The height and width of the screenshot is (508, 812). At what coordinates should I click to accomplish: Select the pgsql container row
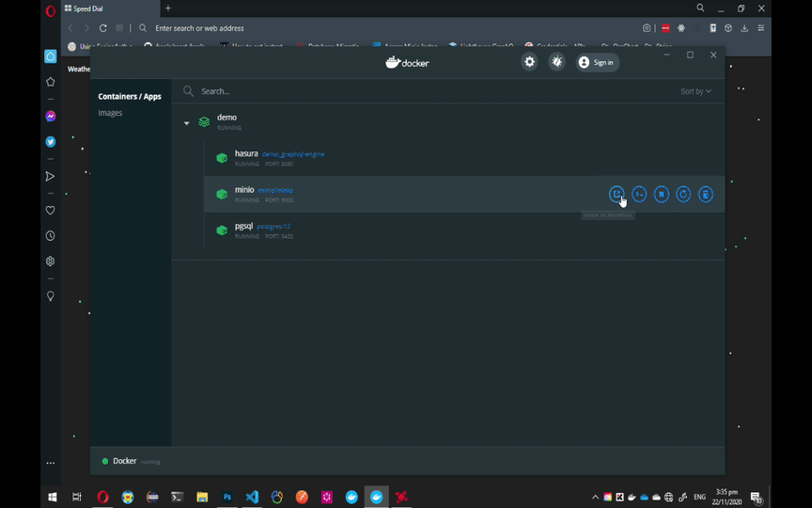pyautogui.click(x=464, y=230)
